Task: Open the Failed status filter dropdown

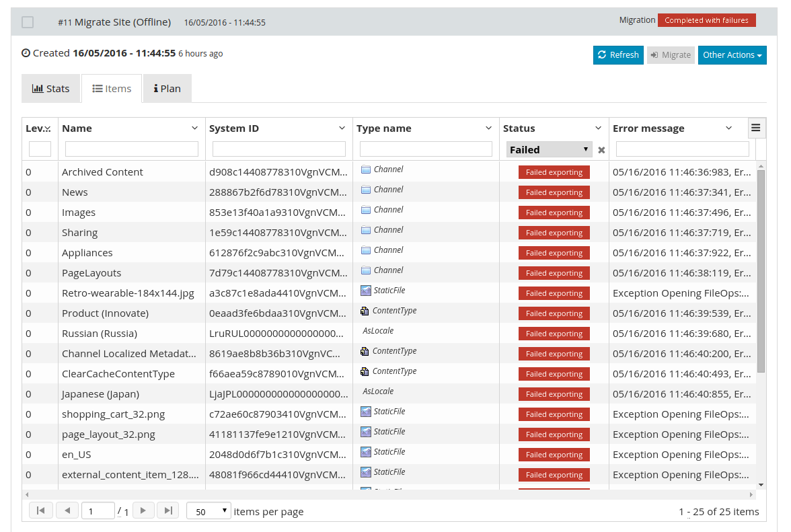Action: click(x=548, y=150)
